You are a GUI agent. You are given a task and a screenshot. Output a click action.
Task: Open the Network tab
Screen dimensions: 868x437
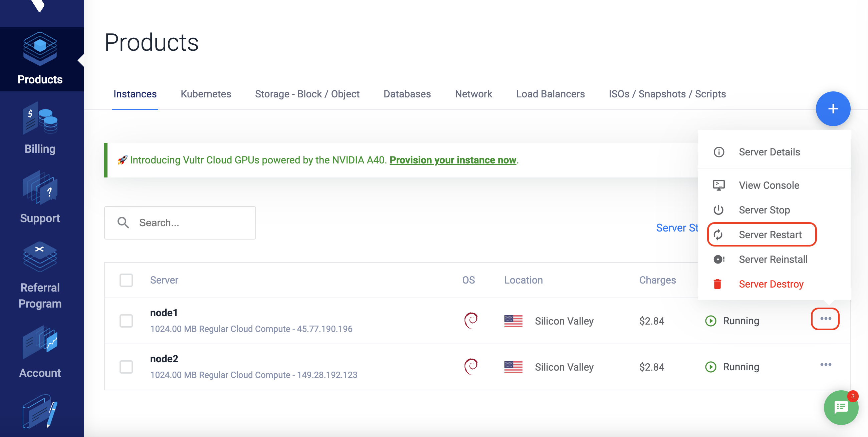473,94
